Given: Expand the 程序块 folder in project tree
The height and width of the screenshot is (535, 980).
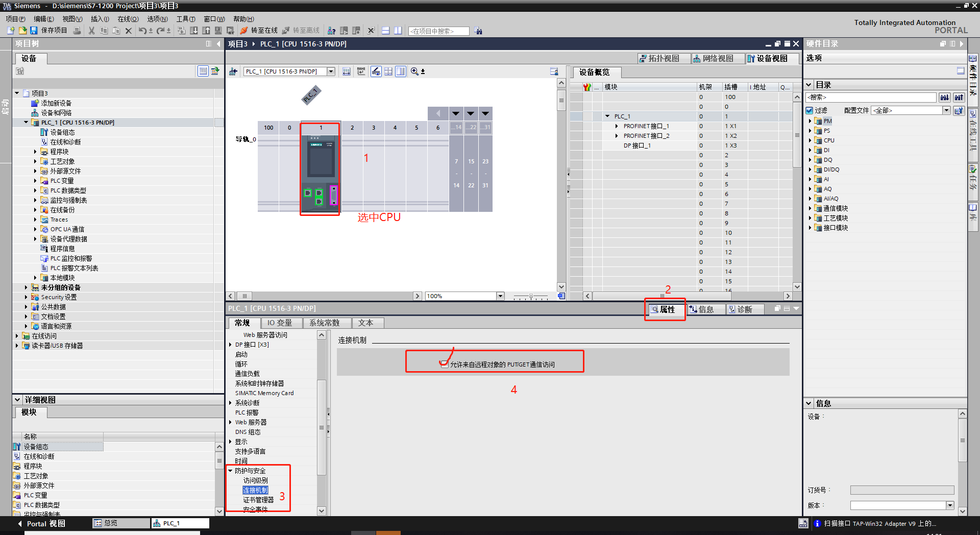Looking at the screenshot, I should pos(35,152).
